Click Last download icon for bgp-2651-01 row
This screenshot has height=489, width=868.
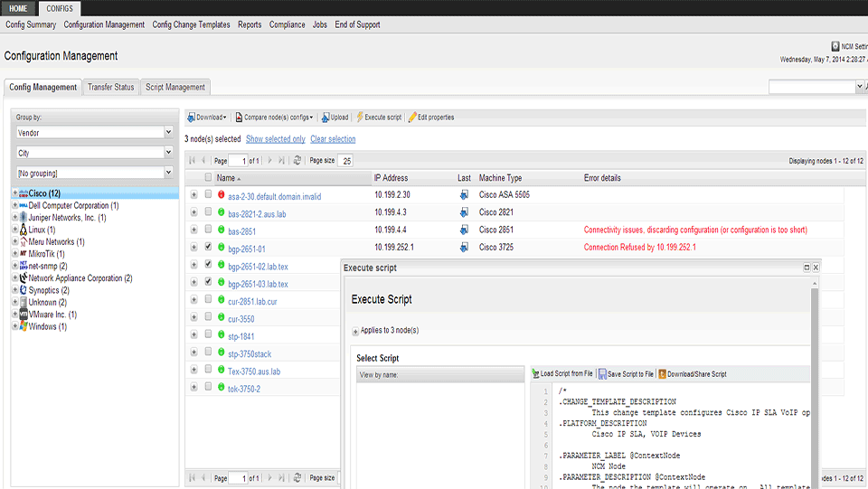click(x=464, y=248)
